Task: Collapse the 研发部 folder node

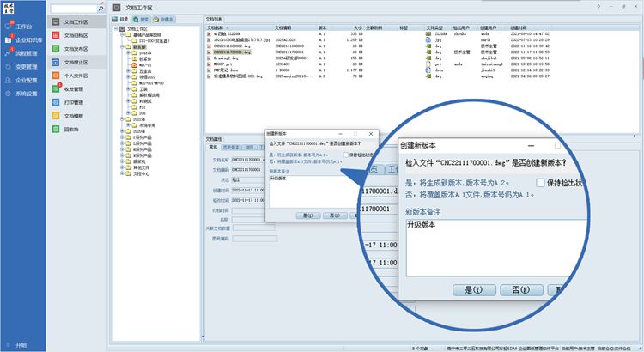Action: (x=121, y=46)
